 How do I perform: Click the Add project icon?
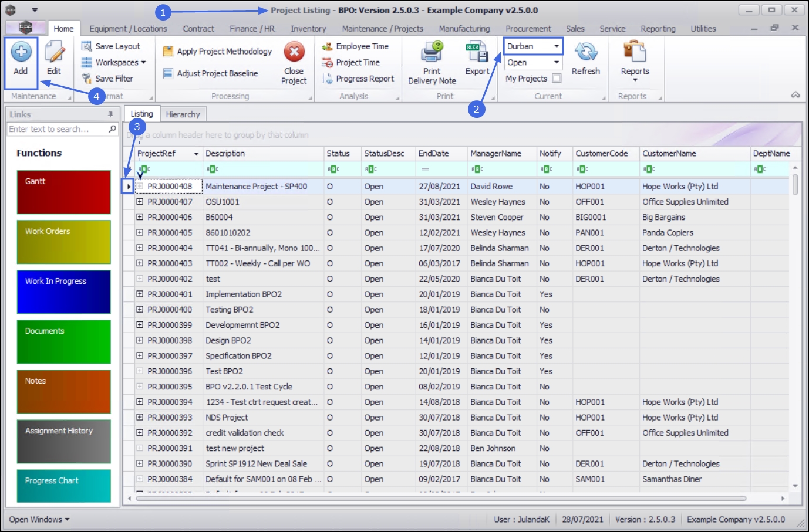[x=21, y=53]
